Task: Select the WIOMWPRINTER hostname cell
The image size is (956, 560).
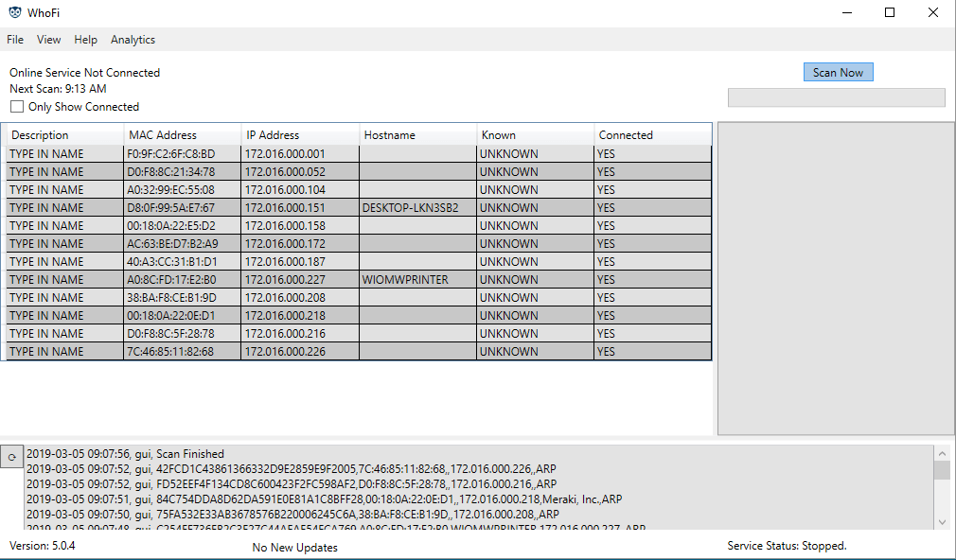Action: pos(404,280)
